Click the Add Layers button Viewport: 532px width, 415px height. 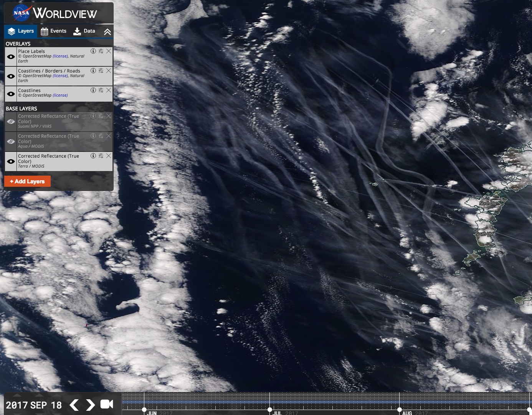tap(27, 181)
